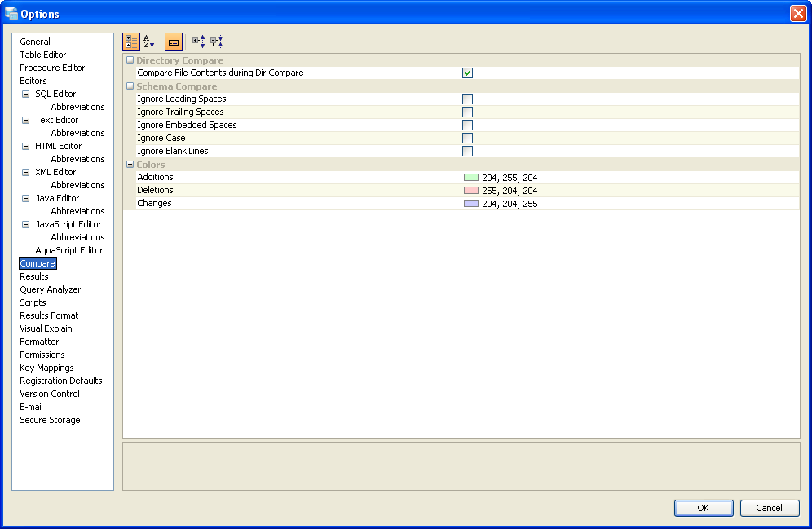Select the Editors category
The height and width of the screenshot is (529, 812).
click(x=33, y=81)
